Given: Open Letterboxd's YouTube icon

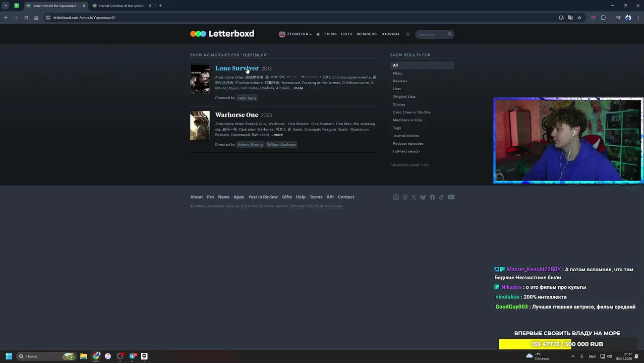Looking at the screenshot, I should point(451,197).
